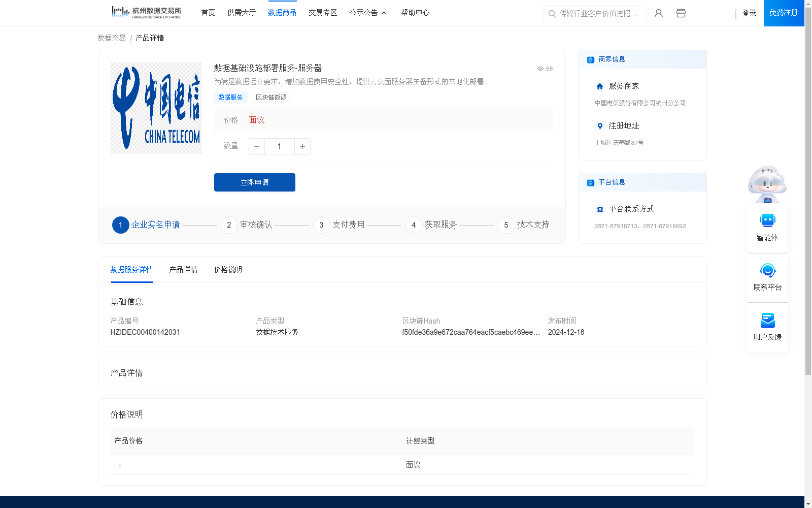Image resolution: width=812 pixels, height=508 pixels.
Task: Click the location pin icon beside 注册地址
Action: [x=600, y=126]
